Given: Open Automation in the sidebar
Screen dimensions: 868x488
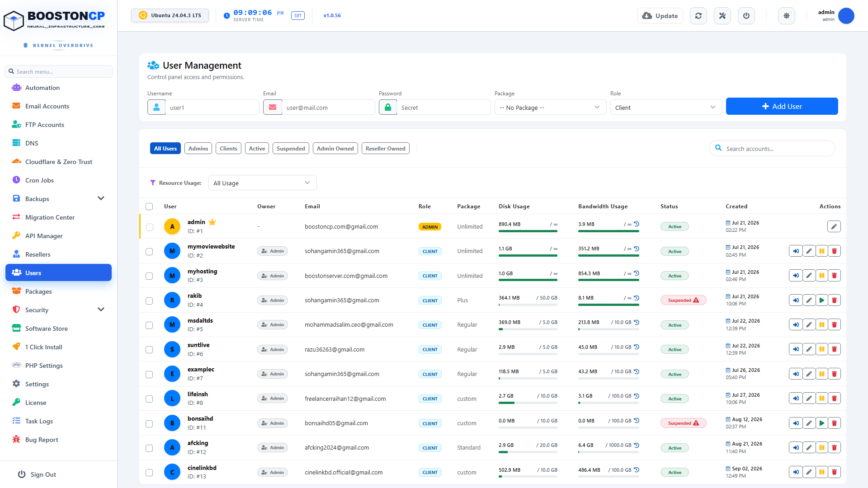Looking at the screenshot, I should pos(42,88).
